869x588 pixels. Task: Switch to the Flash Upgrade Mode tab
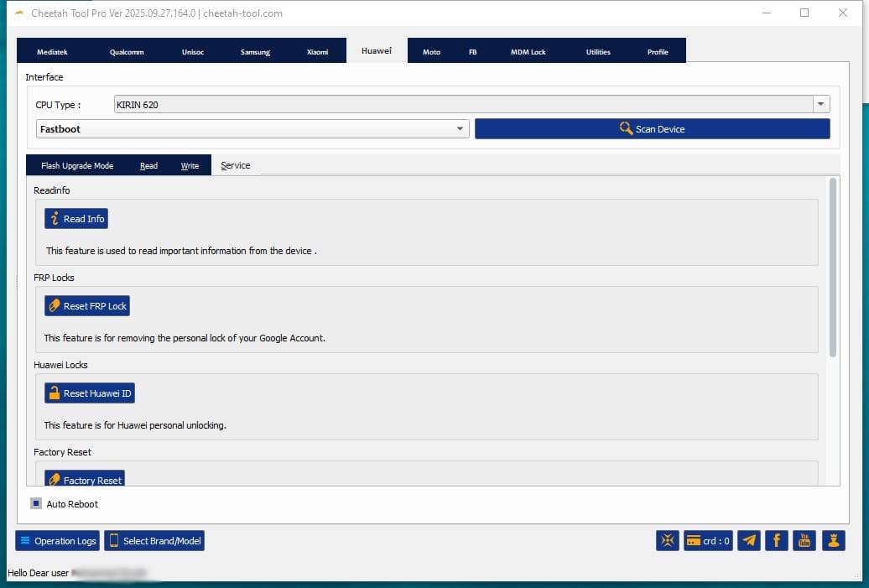[77, 166]
